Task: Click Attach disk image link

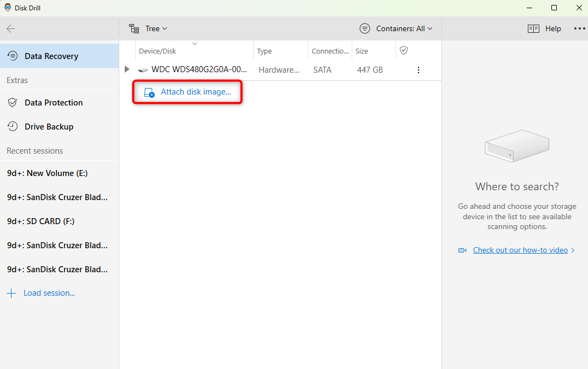Action: point(196,92)
